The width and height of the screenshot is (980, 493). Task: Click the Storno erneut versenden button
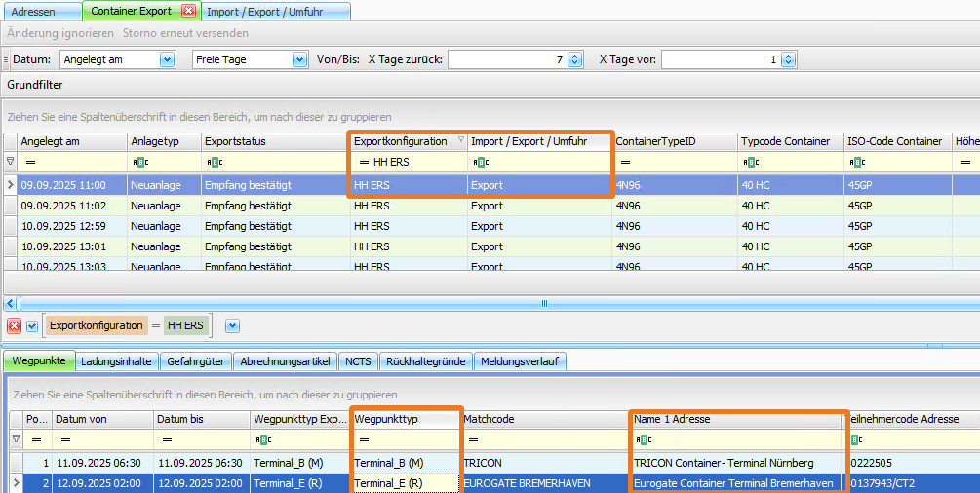pos(185,33)
